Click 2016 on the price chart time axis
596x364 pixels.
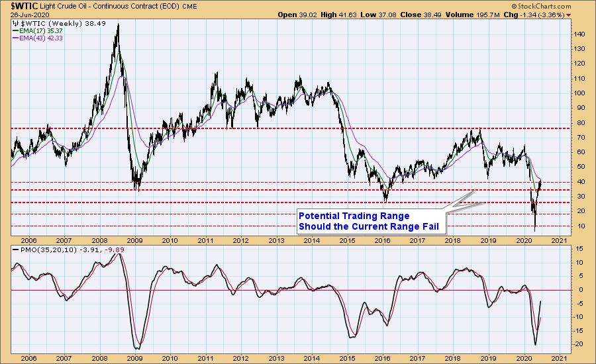[x=382, y=240]
